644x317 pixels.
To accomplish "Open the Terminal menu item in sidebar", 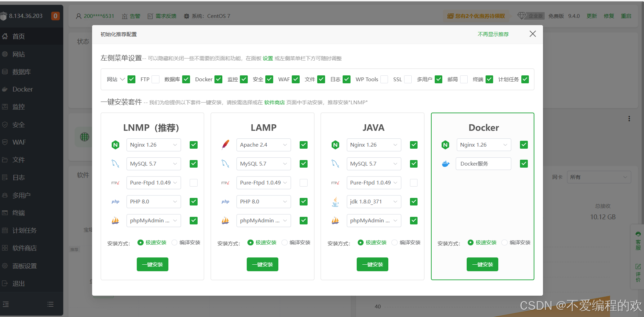I will (32, 213).
